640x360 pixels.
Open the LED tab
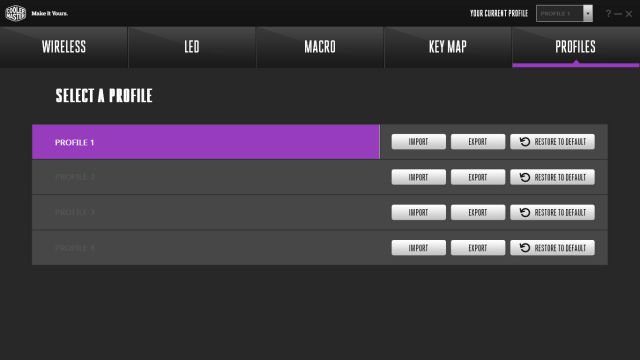pyautogui.click(x=192, y=47)
